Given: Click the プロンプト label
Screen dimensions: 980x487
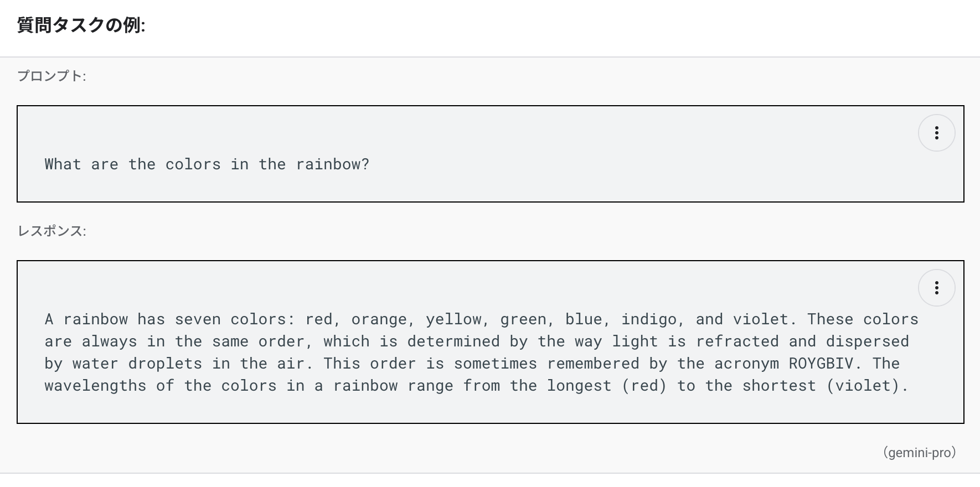Looking at the screenshot, I should 51,76.
